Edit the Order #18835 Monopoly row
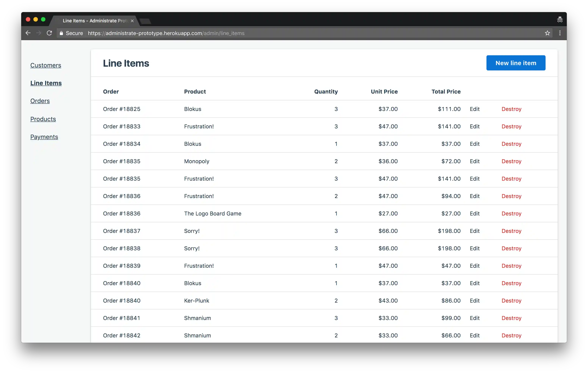Viewport: 588px width, 373px height. [x=475, y=161]
